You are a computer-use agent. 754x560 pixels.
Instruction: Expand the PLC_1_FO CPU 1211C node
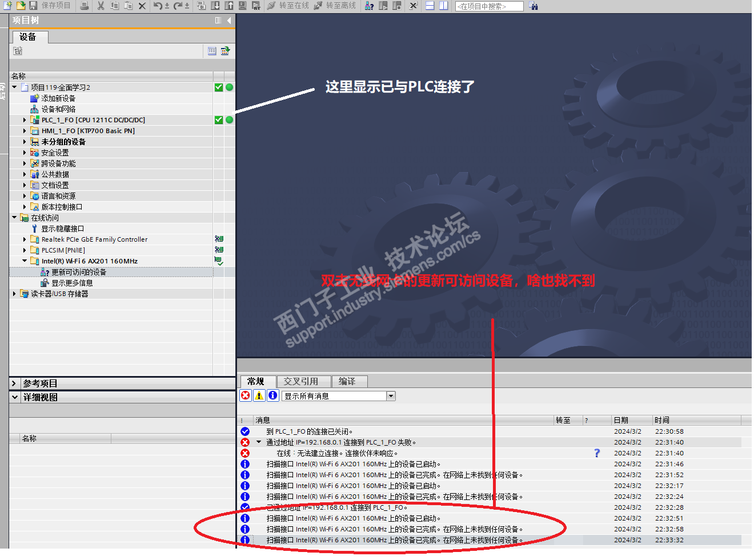coord(25,120)
